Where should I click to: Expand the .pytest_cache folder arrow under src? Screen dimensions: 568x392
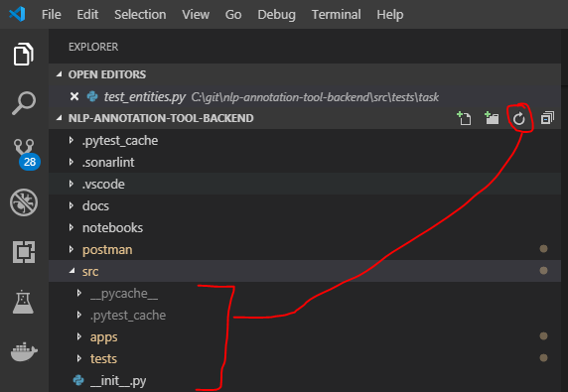79,315
